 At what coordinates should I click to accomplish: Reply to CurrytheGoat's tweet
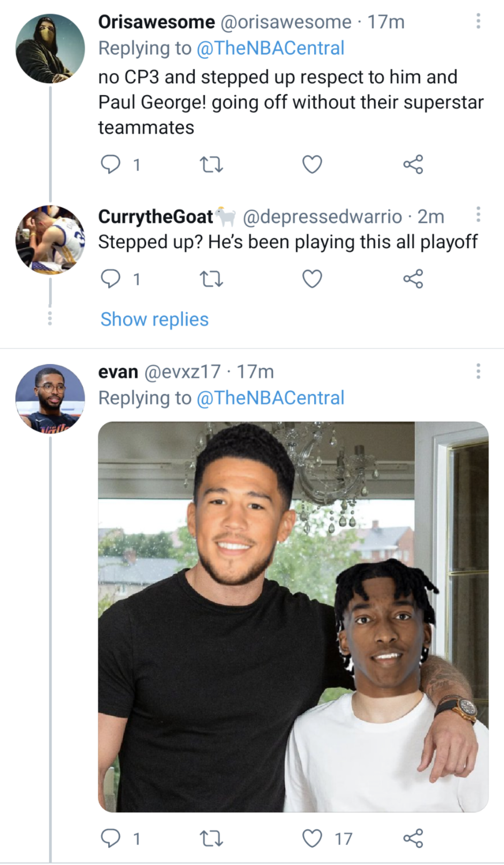click(111, 279)
